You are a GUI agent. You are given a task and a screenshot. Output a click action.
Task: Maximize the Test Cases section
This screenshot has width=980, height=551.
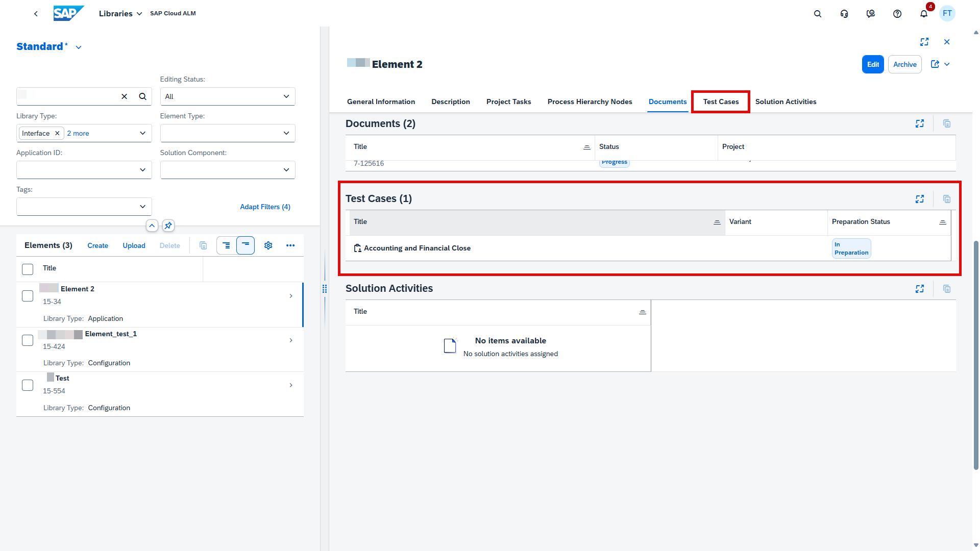pos(919,199)
